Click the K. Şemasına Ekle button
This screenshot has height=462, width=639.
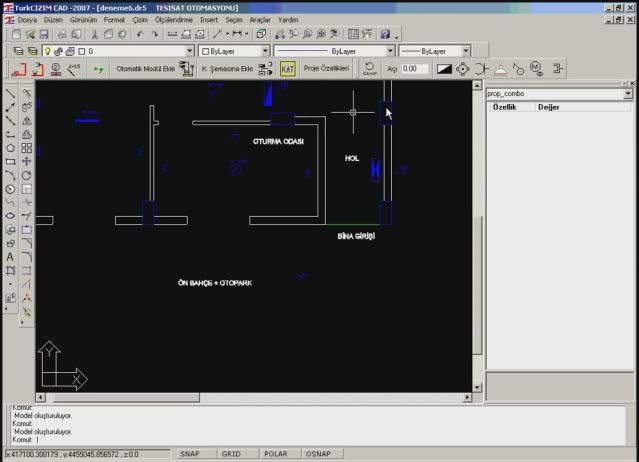coord(227,69)
